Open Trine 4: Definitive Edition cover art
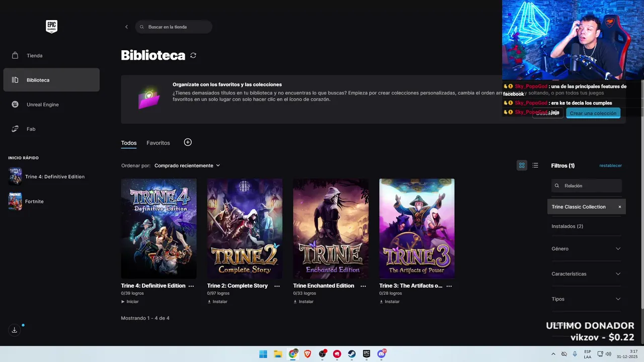 (158, 229)
